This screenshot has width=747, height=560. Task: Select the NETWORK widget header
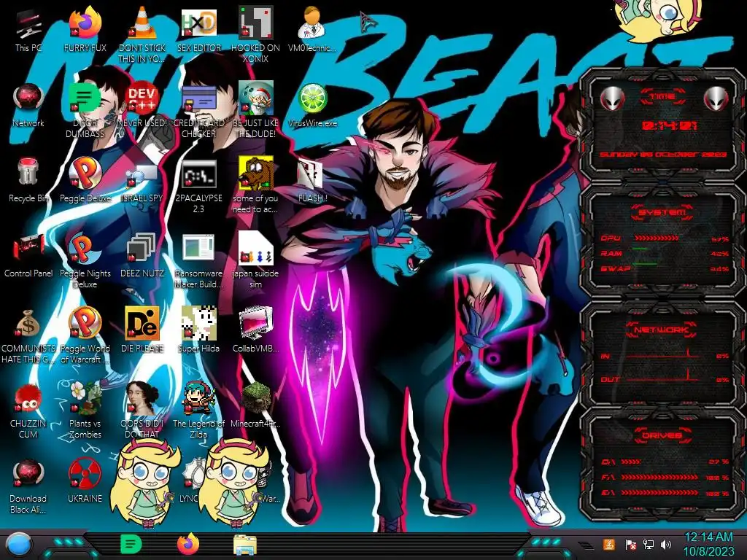662,329
